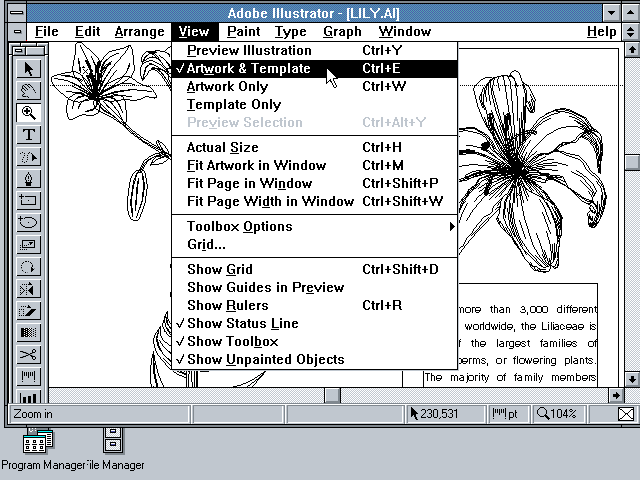640x480 pixels.
Task: Select the Selection arrow tool
Action: click(29, 69)
